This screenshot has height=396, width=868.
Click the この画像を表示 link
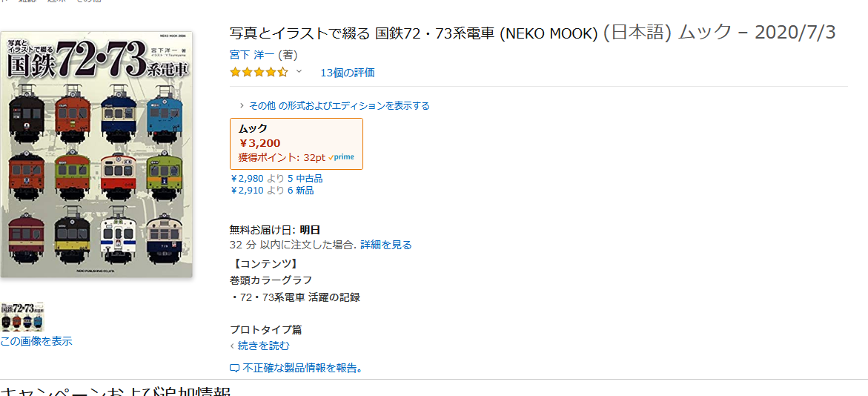coord(36,341)
